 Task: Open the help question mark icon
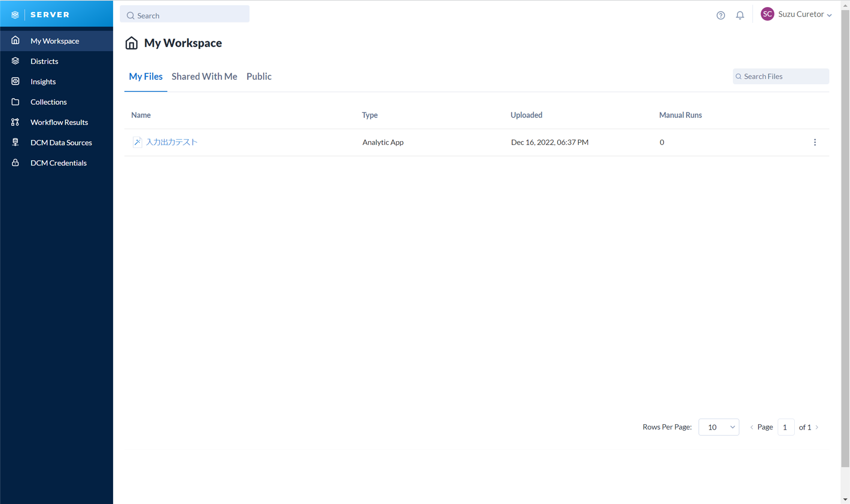[720, 15]
